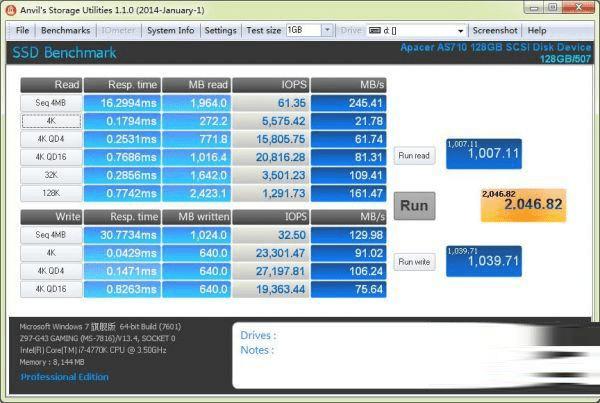Click the MB read column header
This screenshot has height=403, width=600.
tap(196, 85)
